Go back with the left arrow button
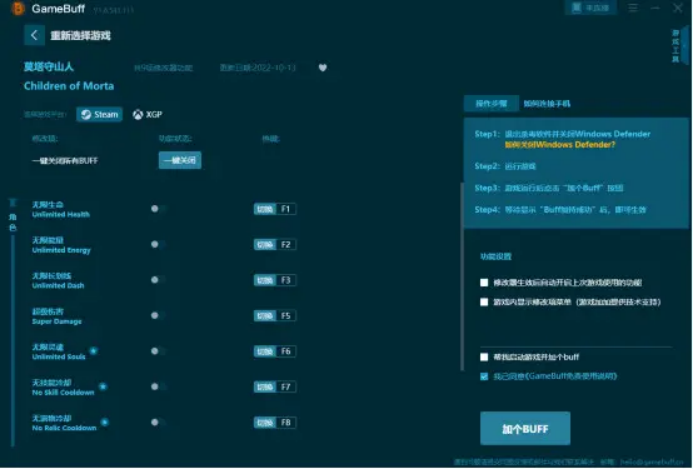The width and height of the screenshot is (693, 469). 34,35
